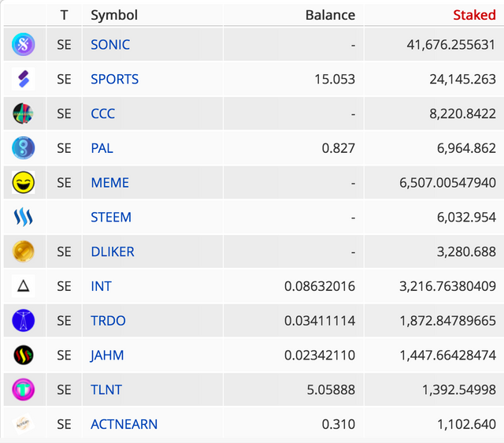Open the ACTNEARN symbol link
Image resolution: width=504 pixels, height=443 pixels.
pos(124,424)
